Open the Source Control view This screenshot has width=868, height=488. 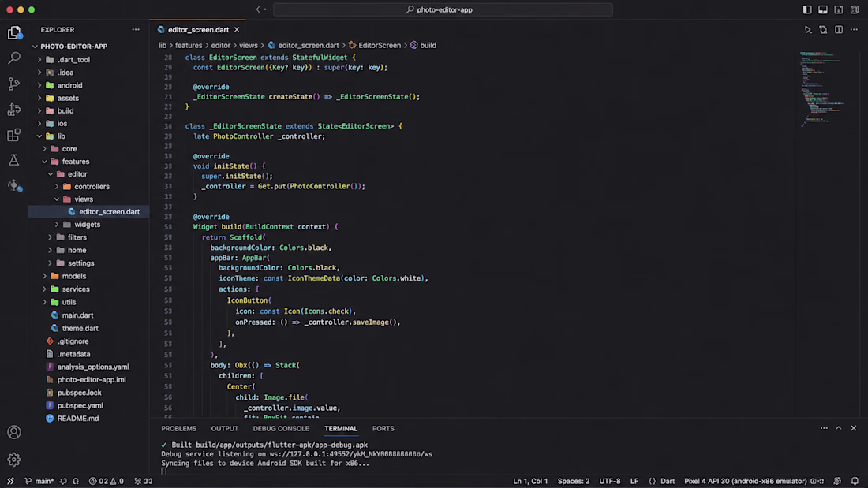14,84
